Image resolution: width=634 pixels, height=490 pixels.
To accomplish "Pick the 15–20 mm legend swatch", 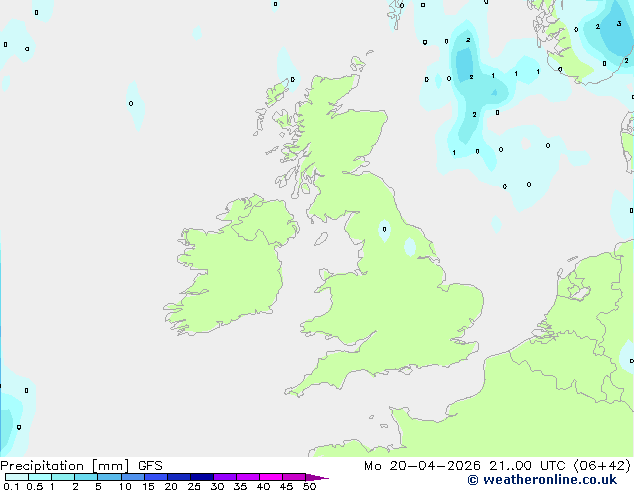I will [x=155, y=477].
